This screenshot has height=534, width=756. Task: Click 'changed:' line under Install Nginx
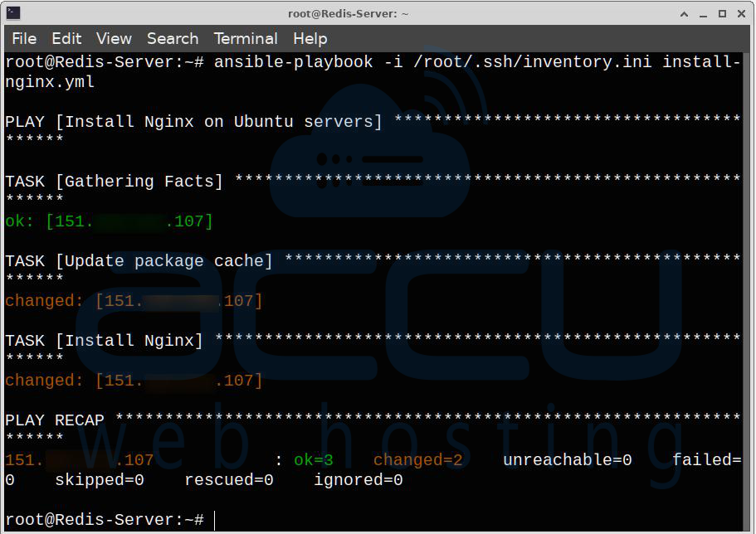click(134, 381)
